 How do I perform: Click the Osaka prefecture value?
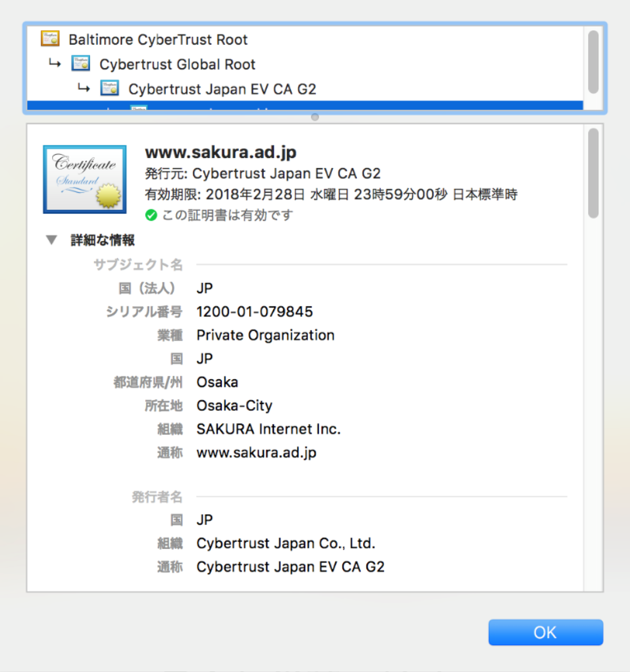pyautogui.click(x=217, y=382)
